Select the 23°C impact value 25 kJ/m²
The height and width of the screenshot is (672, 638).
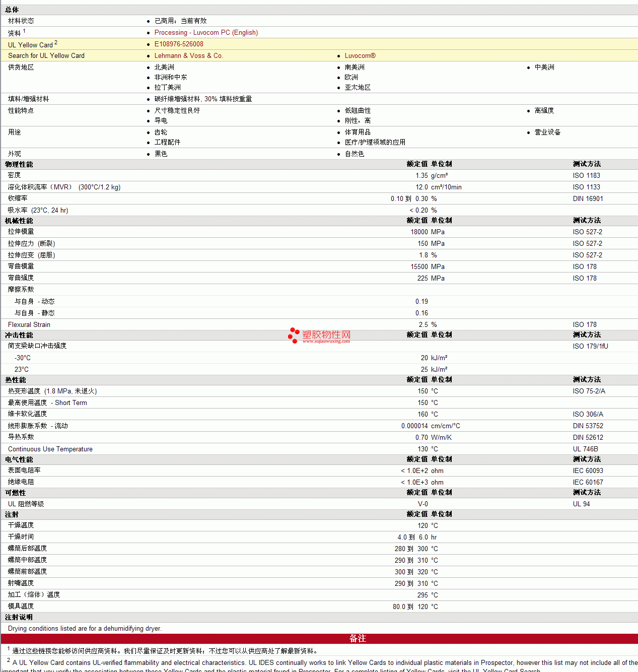(x=434, y=369)
